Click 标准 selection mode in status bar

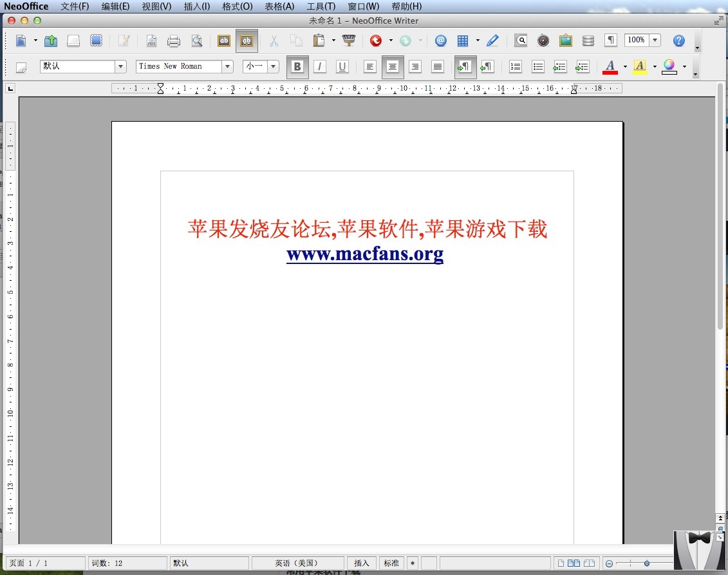(391, 563)
